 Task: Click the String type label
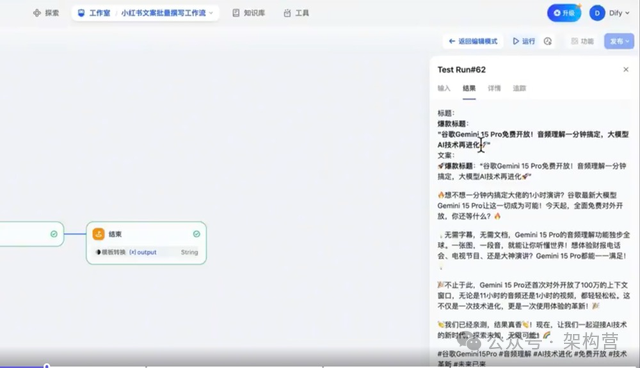(x=189, y=252)
